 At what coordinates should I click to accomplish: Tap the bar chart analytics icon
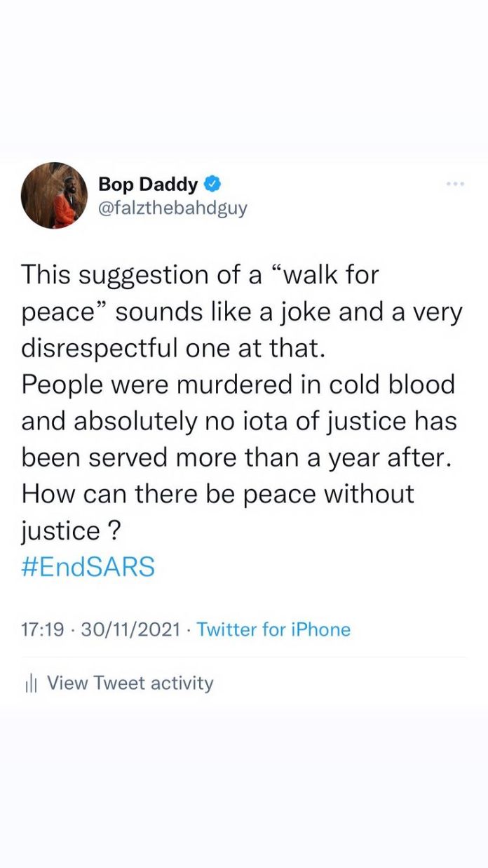[30, 683]
